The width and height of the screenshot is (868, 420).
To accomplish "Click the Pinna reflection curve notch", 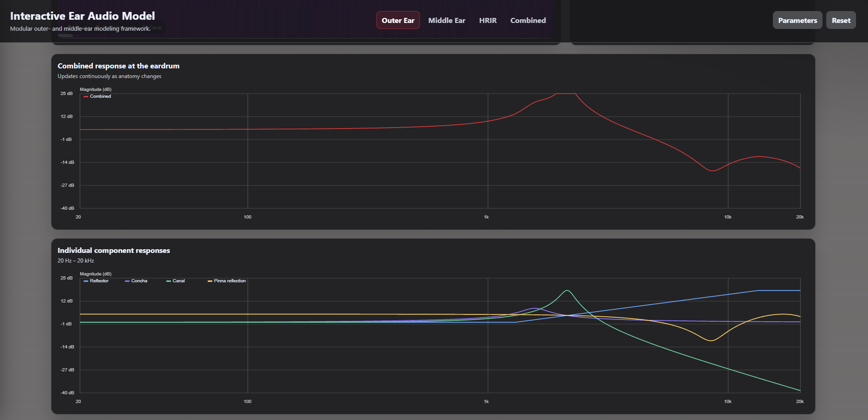I will 711,341.
